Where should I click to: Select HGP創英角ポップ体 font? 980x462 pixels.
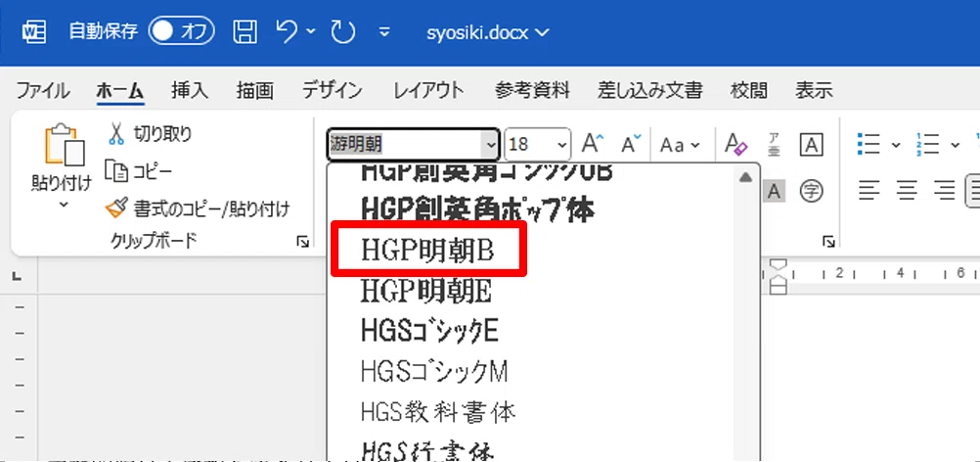pos(477,210)
